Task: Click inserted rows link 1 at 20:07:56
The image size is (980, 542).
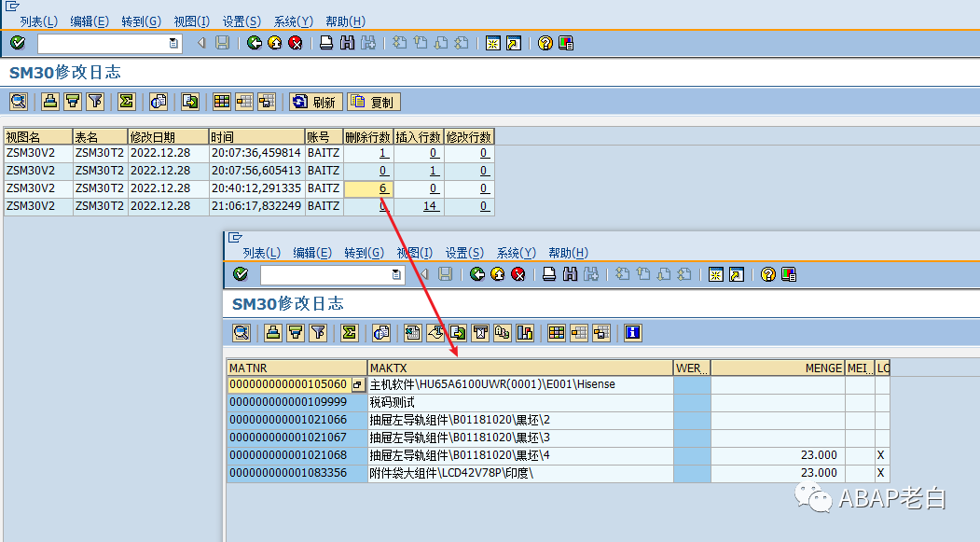Action: [x=434, y=170]
